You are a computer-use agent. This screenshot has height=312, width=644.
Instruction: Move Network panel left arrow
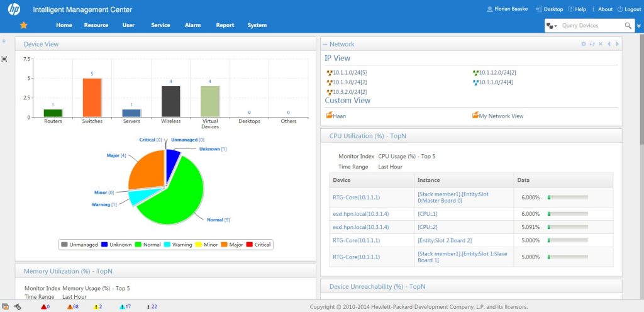point(609,44)
